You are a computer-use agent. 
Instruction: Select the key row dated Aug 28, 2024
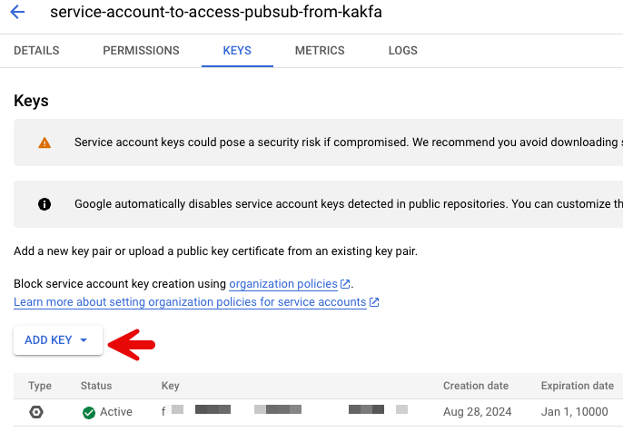[x=318, y=412]
